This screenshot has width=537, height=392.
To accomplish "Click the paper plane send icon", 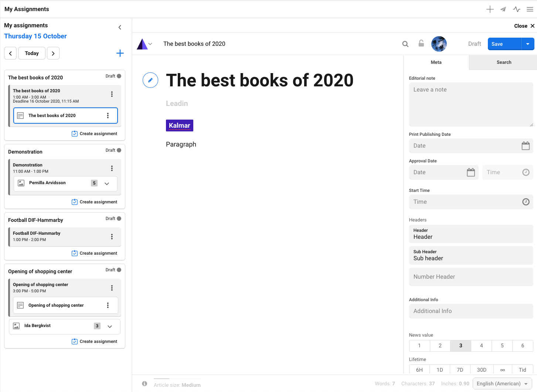I will click(503, 9).
